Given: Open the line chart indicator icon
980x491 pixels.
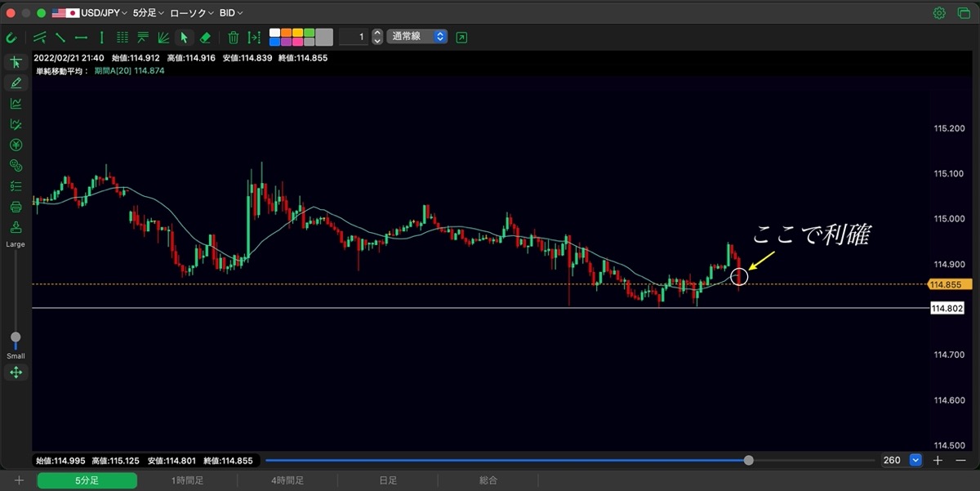Looking at the screenshot, I should click(16, 104).
